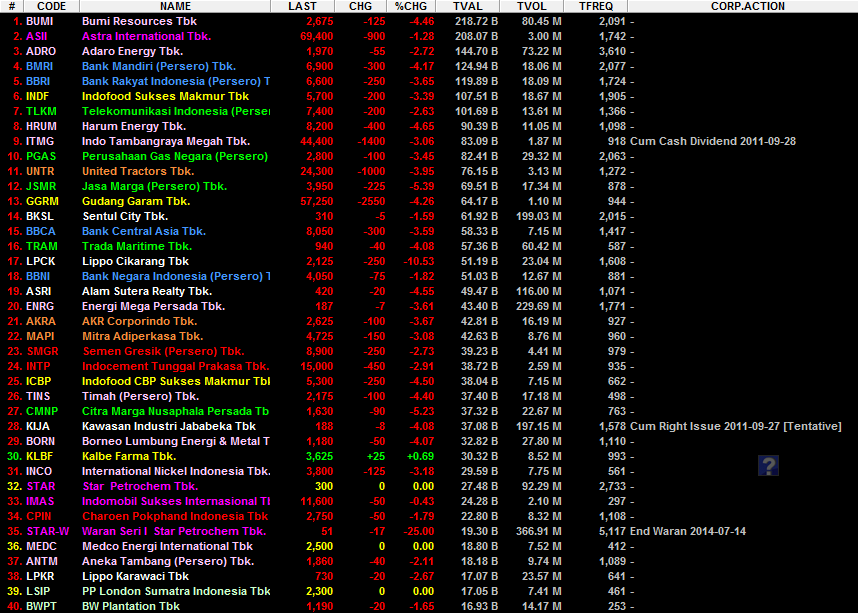Select stock code BMRI
Image resolution: width=858 pixels, height=613 pixels.
tap(39, 66)
